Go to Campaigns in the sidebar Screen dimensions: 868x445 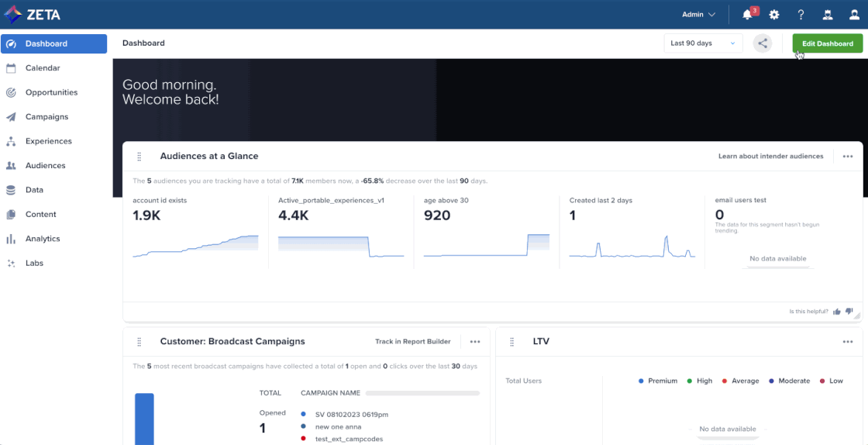tap(46, 117)
